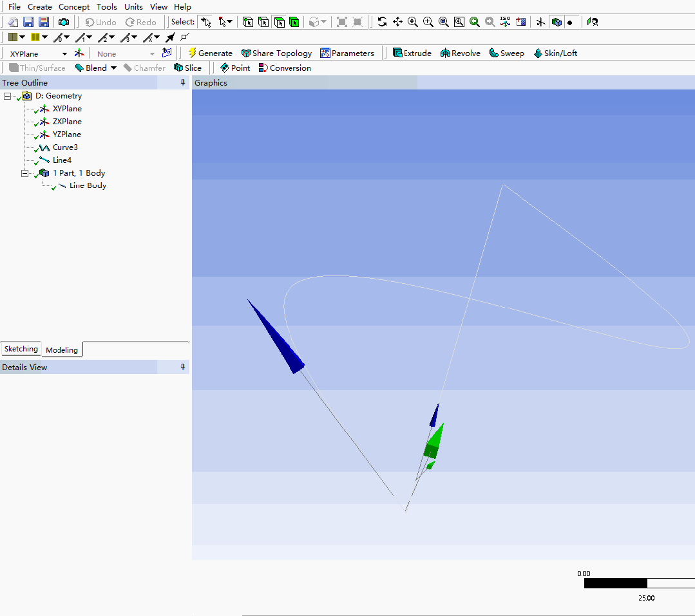Screen dimensions: 695x616
Task: Click the person-face view icon at toolbar end
Action: coord(593,22)
